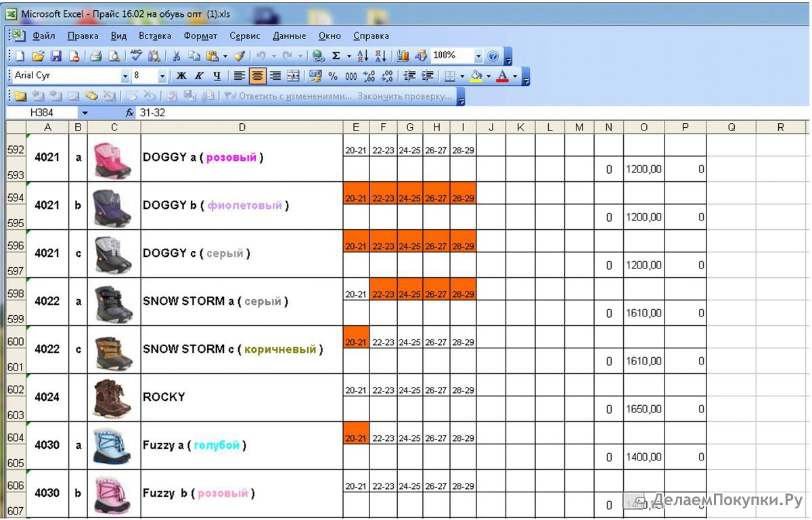Screen dimensions: 812x520
Task: Open Print Preview
Action: coord(115,56)
